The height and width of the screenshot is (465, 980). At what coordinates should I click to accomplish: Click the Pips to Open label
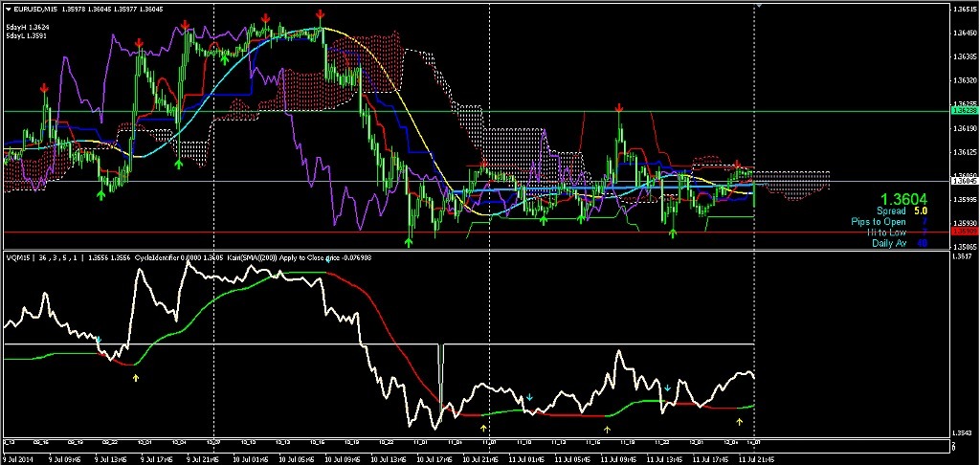click(x=879, y=222)
